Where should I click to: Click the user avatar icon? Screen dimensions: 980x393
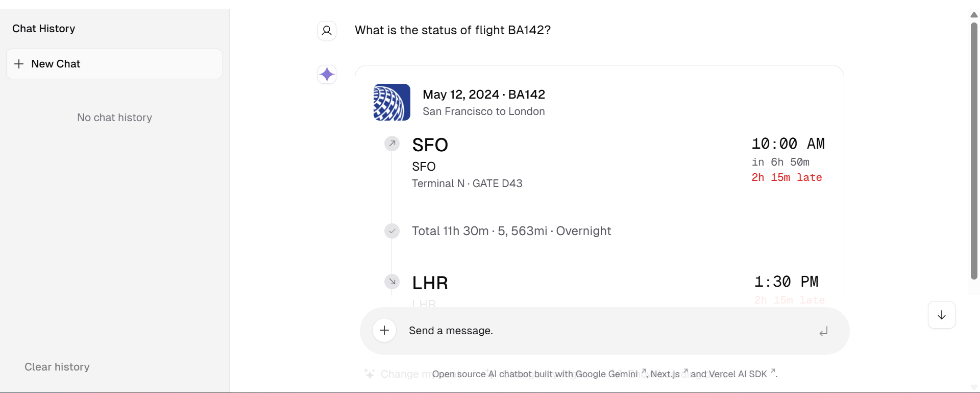tap(327, 31)
